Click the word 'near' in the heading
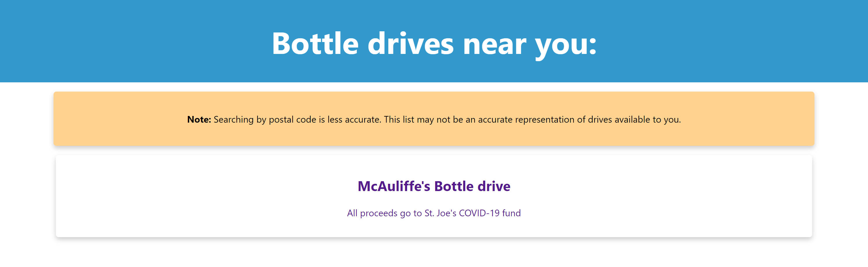 (494, 46)
